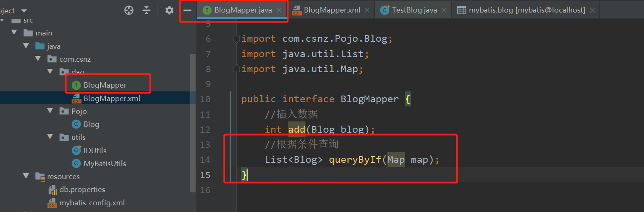Screen dimensions: 644x212
Task: Collapse the Pojo package arrow
Action: pyautogui.click(x=51, y=111)
